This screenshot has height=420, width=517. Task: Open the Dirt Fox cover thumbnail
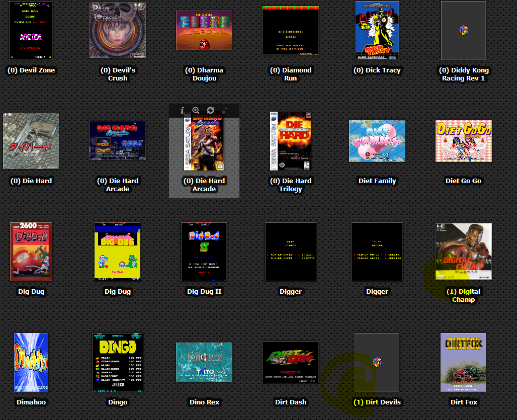click(464, 362)
